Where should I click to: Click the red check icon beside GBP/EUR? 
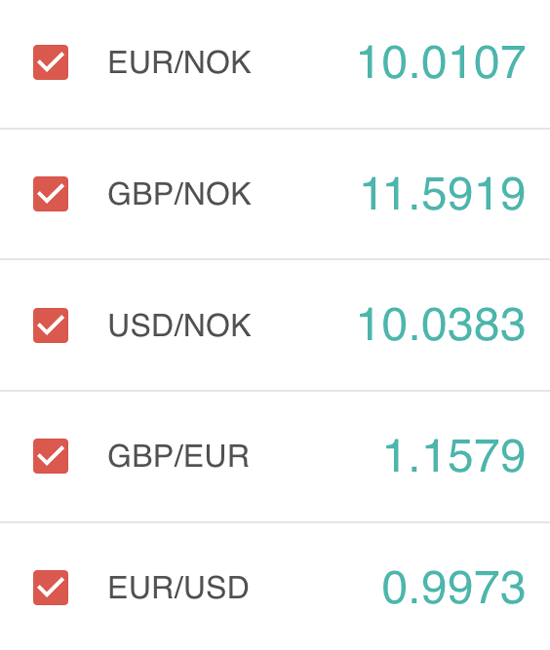pyautogui.click(x=51, y=456)
